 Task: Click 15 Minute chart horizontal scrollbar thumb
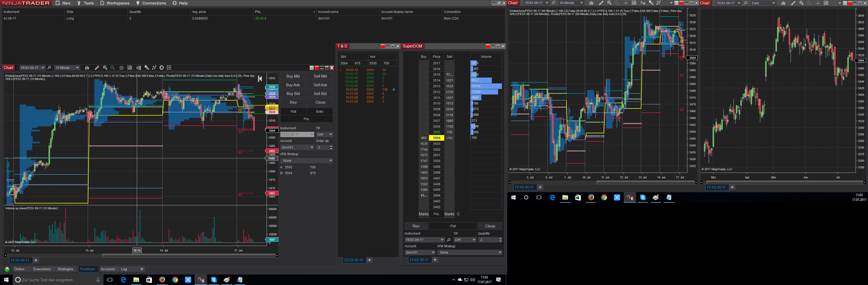coord(189,255)
